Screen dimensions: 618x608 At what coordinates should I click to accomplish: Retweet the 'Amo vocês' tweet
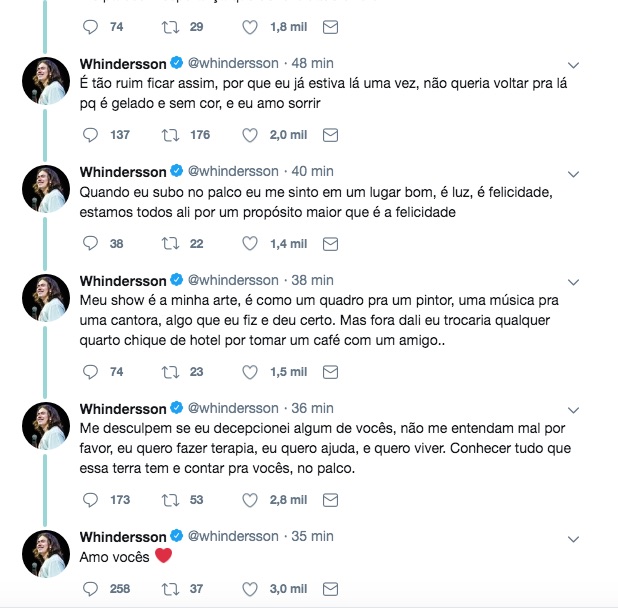(169, 589)
